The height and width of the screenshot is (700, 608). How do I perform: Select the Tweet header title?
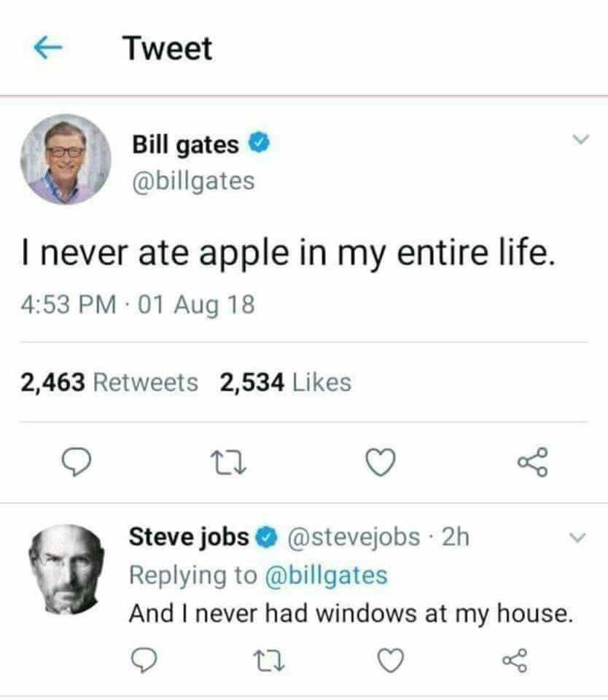167,48
